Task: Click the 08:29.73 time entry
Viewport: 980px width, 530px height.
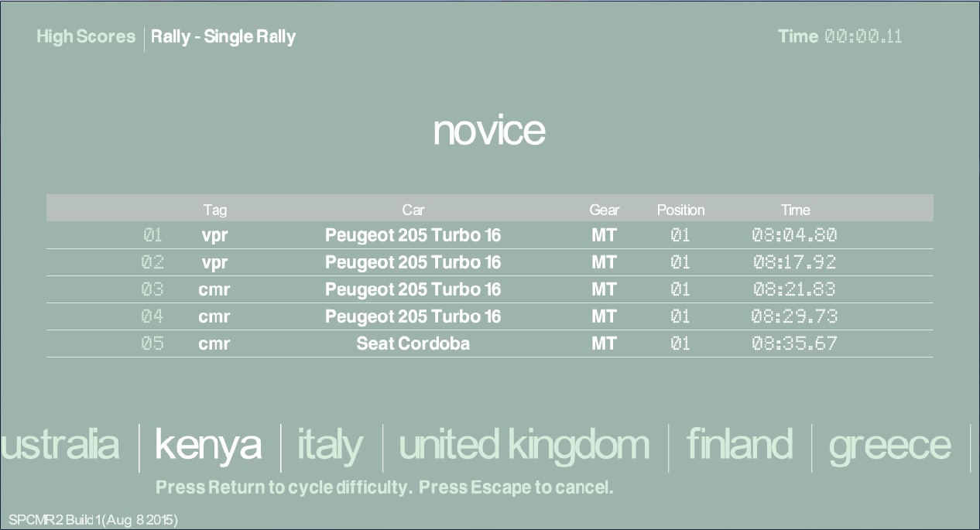Action: coord(794,316)
